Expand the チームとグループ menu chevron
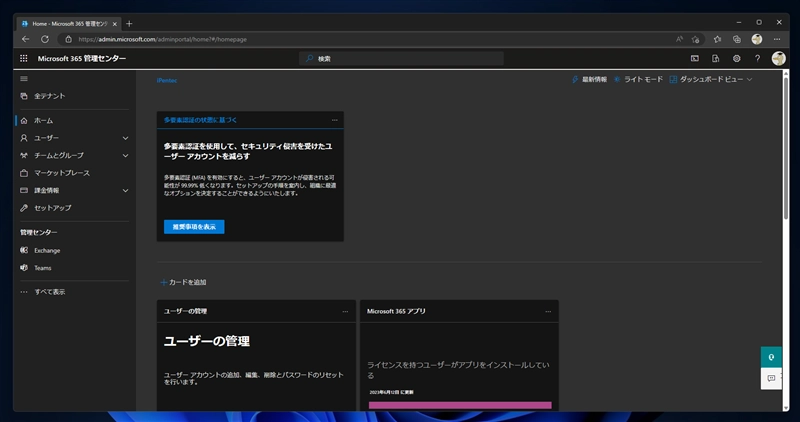The width and height of the screenshot is (800, 422). pos(126,156)
